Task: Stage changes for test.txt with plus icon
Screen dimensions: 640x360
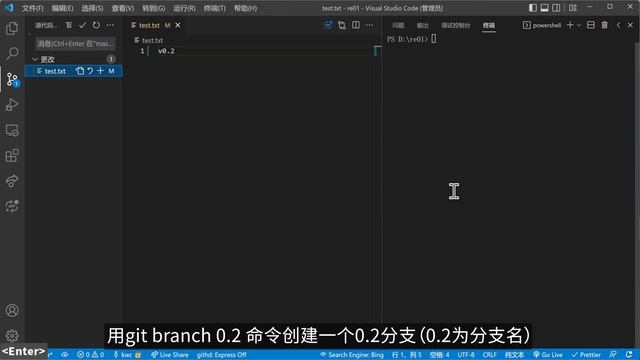Action: point(100,71)
